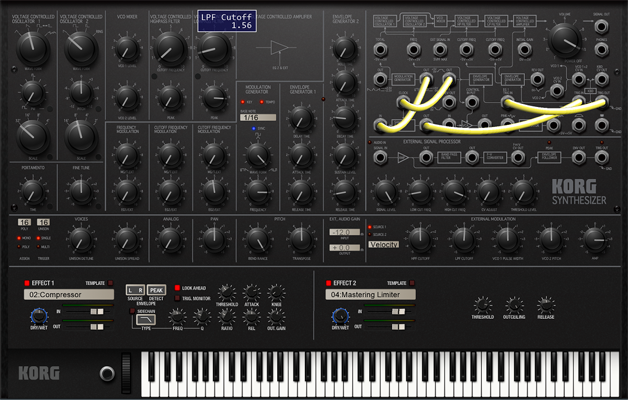Toggle the blue SYNC LED
Viewport: 628px width, 400px height.
coord(254,129)
